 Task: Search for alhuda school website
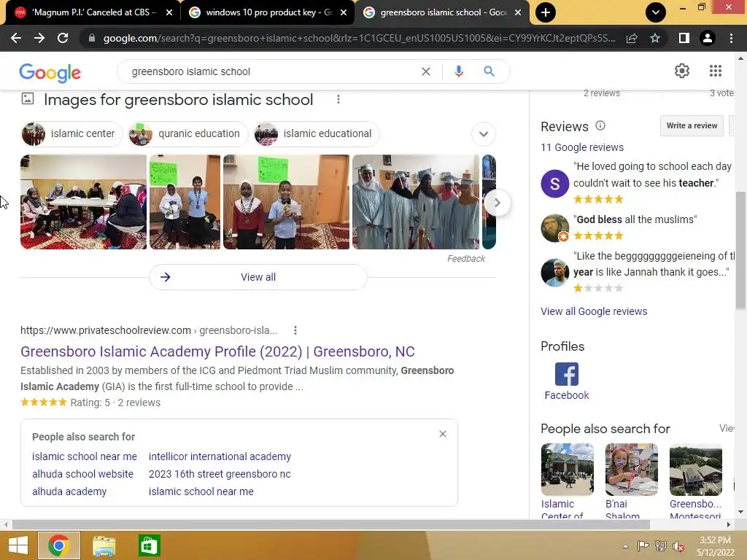[x=83, y=474]
